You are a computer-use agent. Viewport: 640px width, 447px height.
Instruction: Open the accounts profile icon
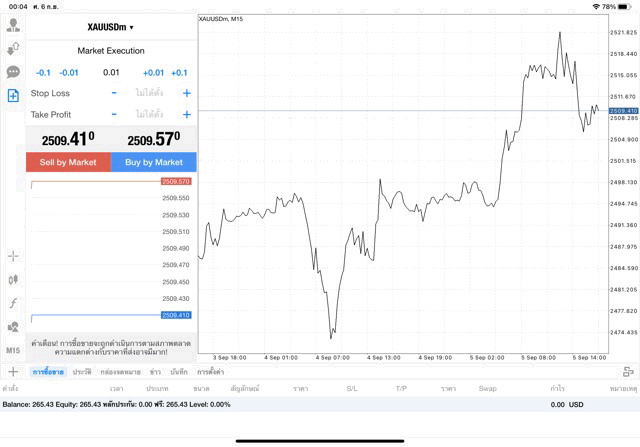pos(13,25)
